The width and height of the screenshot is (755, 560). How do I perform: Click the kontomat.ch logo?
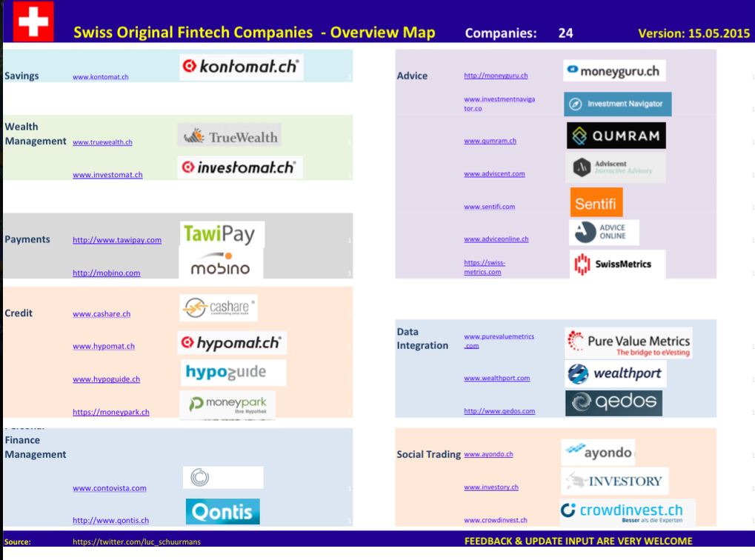coord(242,67)
